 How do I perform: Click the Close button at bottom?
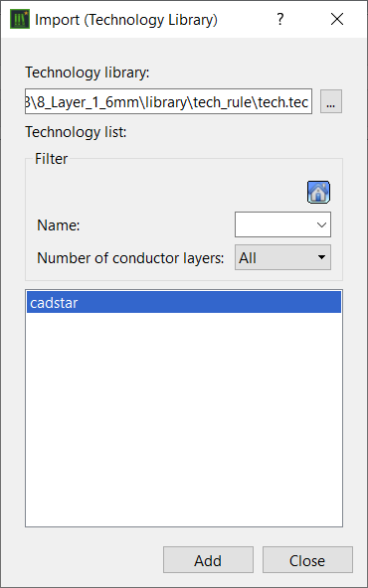pyautogui.click(x=307, y=560)
